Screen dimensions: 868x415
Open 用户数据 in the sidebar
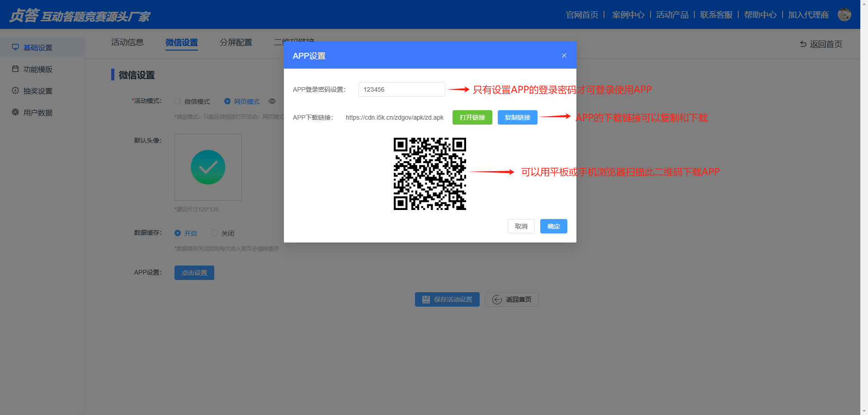pos(42,112)
